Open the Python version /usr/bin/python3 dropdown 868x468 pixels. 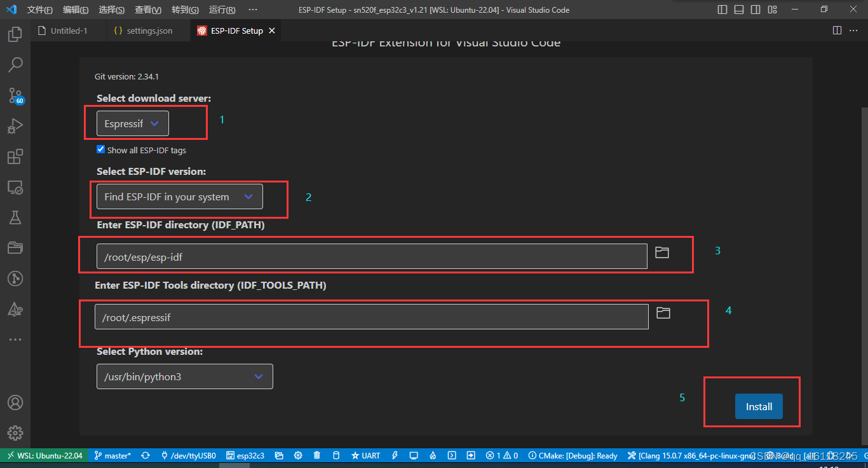pos(184,376)
